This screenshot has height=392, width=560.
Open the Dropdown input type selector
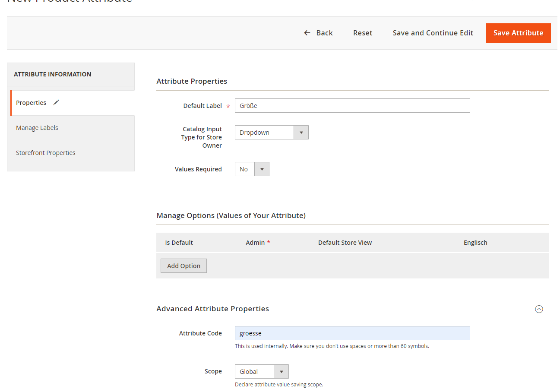[x=272, y=133]
